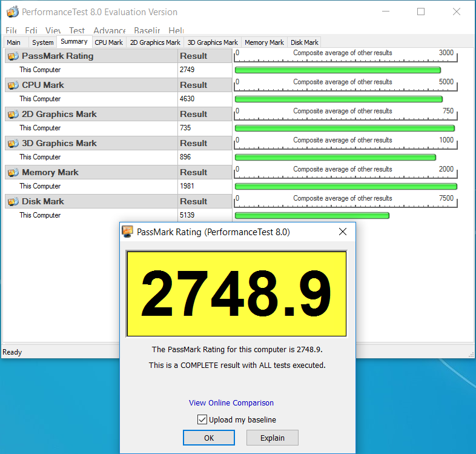
Task: Open the Help menu
Action: point(176,31)
